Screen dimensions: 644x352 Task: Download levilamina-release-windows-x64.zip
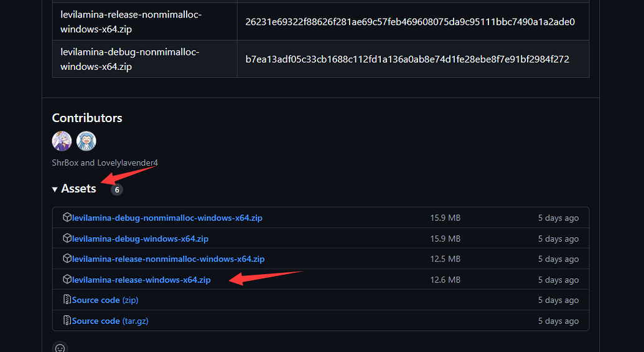tap(141, 280)
